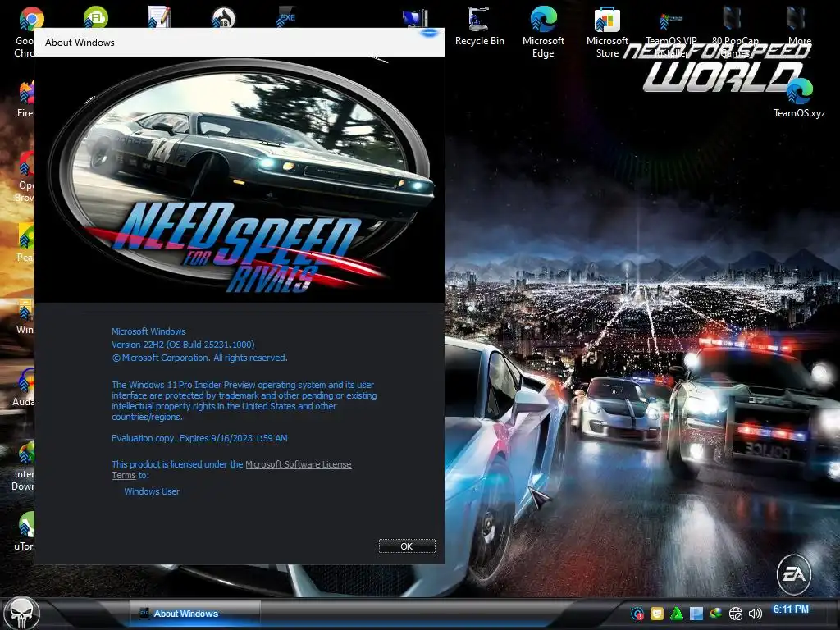The height and width of the screenshot is (630, 840).
Task: Click 'Evaluation copy. Expires 9/16/2023' text
Action: pos(199,438)
